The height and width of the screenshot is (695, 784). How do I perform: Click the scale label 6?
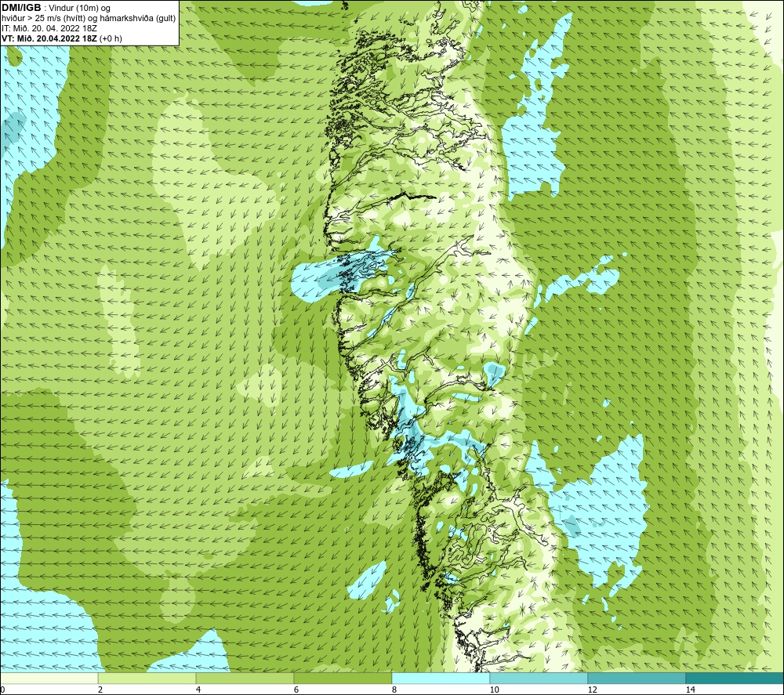tap(296, 690)
